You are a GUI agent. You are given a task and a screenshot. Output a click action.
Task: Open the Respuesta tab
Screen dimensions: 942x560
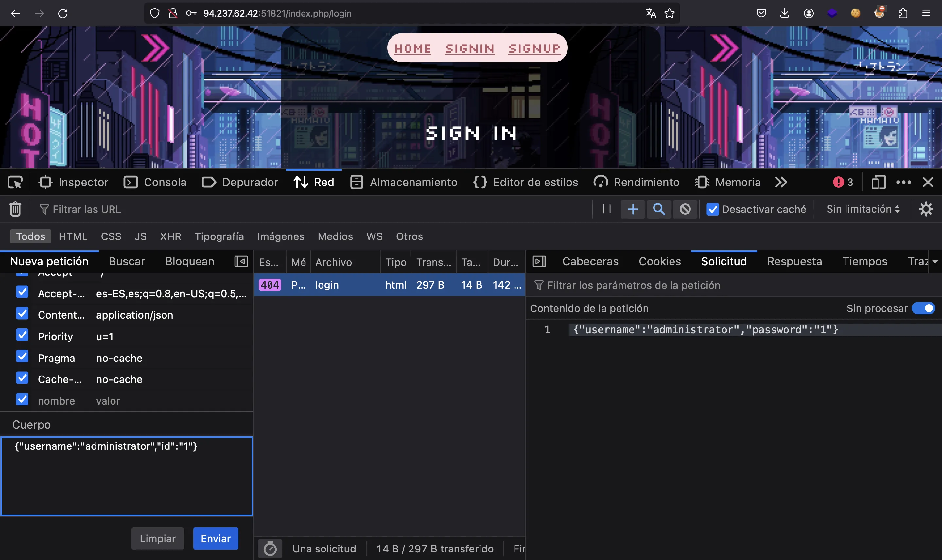pyautogui.click(x=794, y=261)
